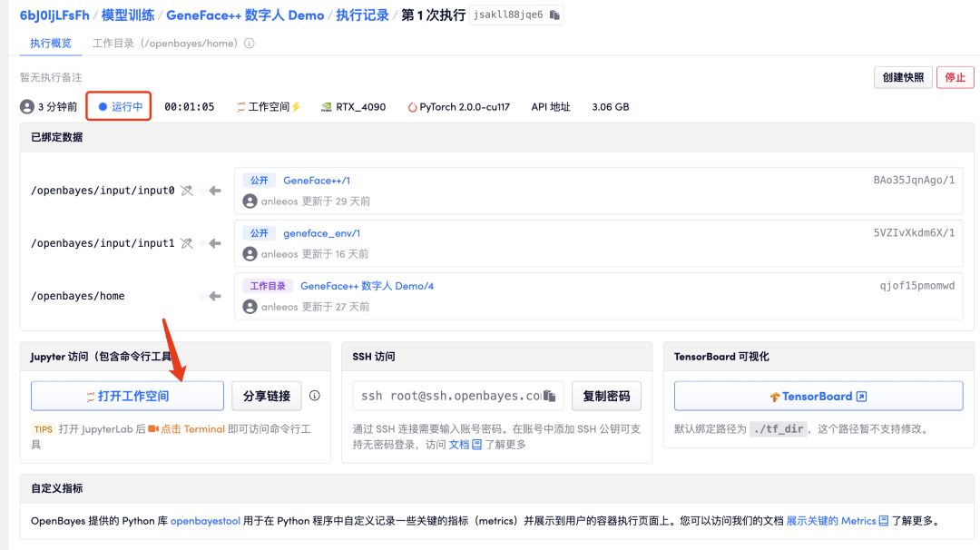Click the 点击 Terminal tip link

click(192, 428)
